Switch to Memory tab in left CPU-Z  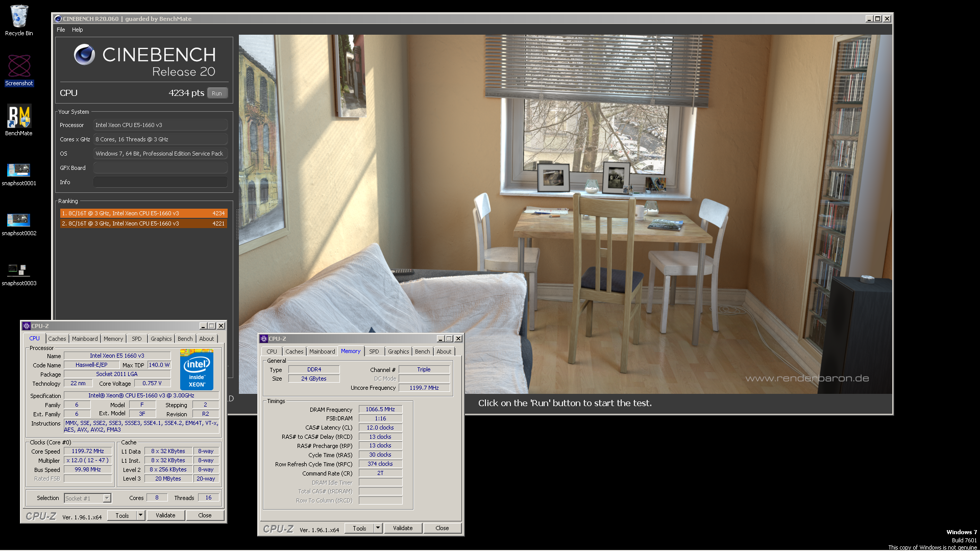click(x=113, y=339)
